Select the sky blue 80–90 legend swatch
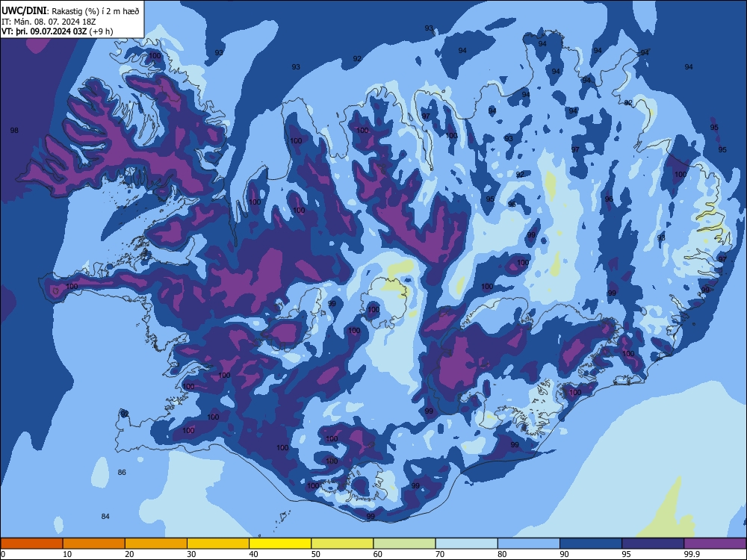Image resolution: width=747 pixels, height=560 pixels. tap(529, 544)
